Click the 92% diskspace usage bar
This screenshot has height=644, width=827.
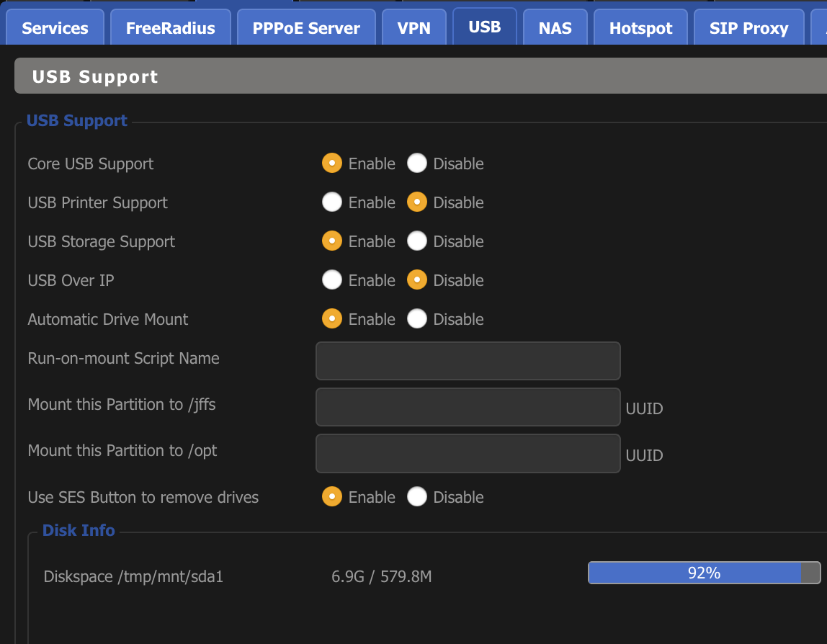[x=704, y=573]
